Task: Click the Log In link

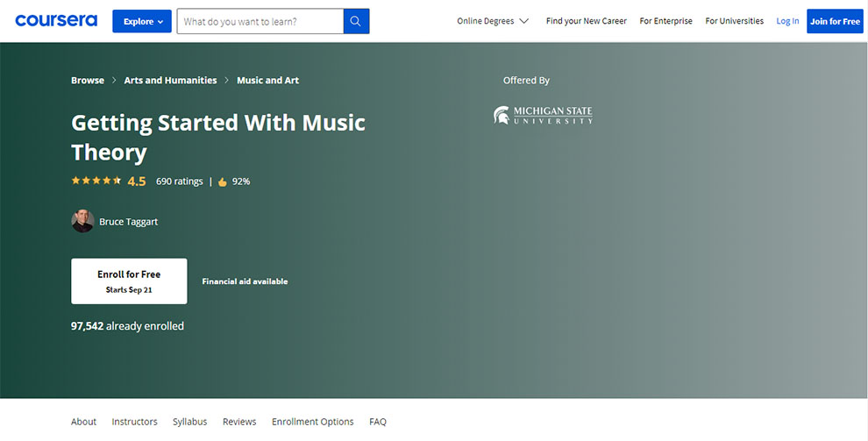Action: coord(787,21)
